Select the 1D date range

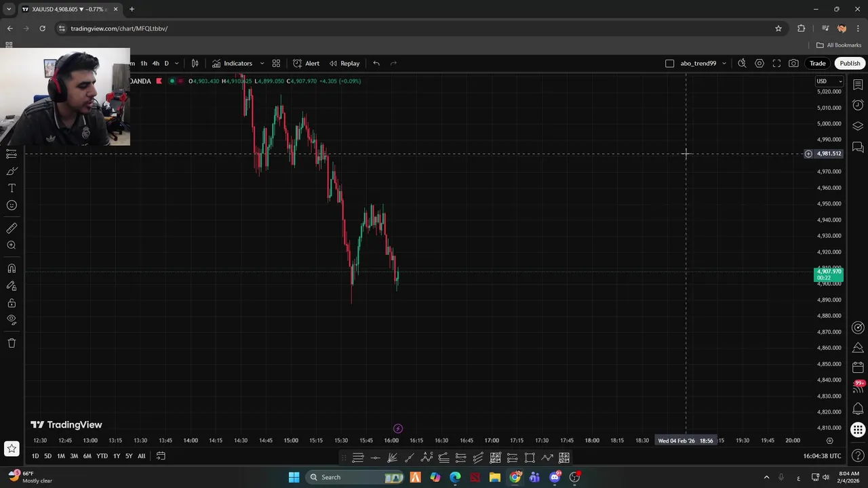[35, 456]
